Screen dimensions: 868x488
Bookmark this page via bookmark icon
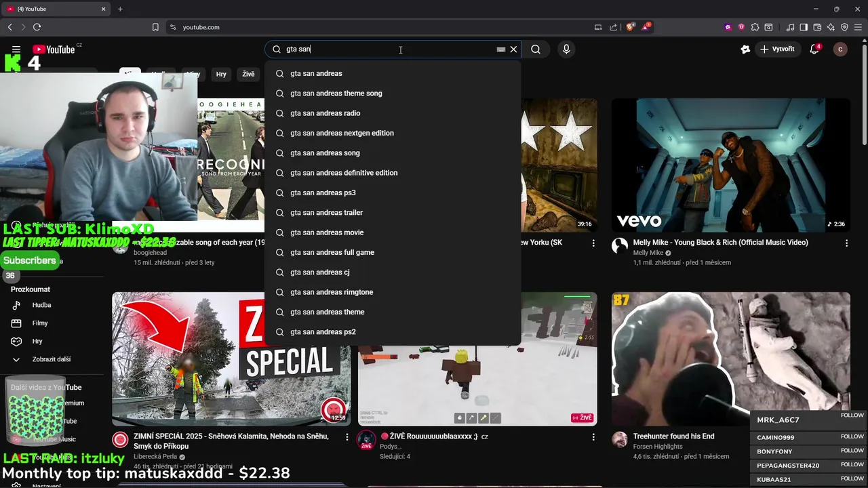click(155, 27)
